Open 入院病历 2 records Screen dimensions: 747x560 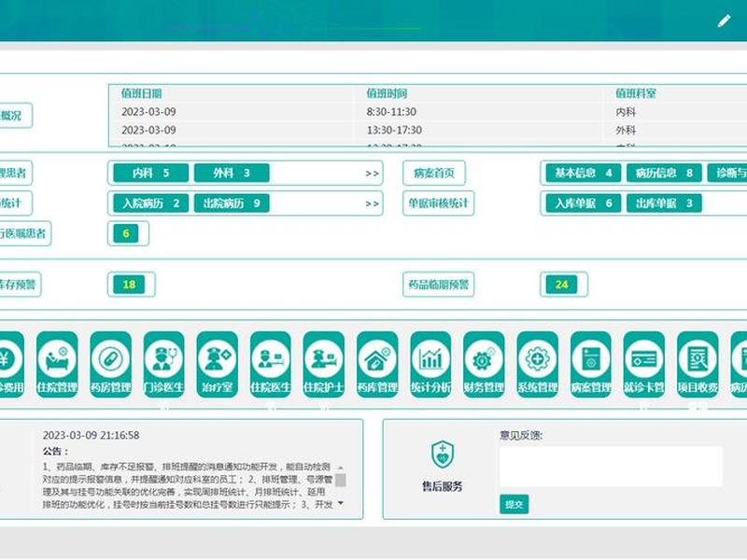151,203
